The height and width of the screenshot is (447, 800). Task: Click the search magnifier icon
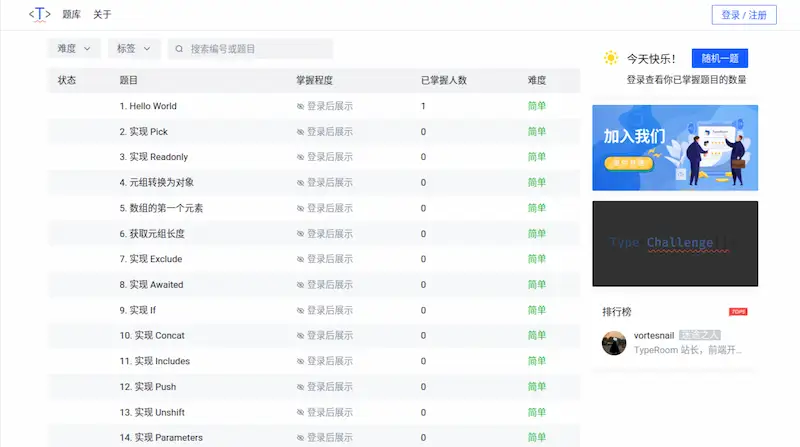tap(180, 49)
